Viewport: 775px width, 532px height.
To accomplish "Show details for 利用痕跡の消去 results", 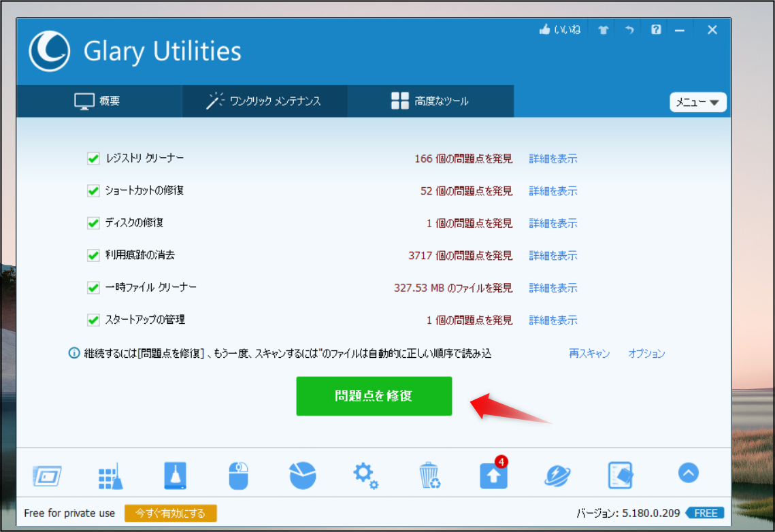I will [x=553, y=255].
